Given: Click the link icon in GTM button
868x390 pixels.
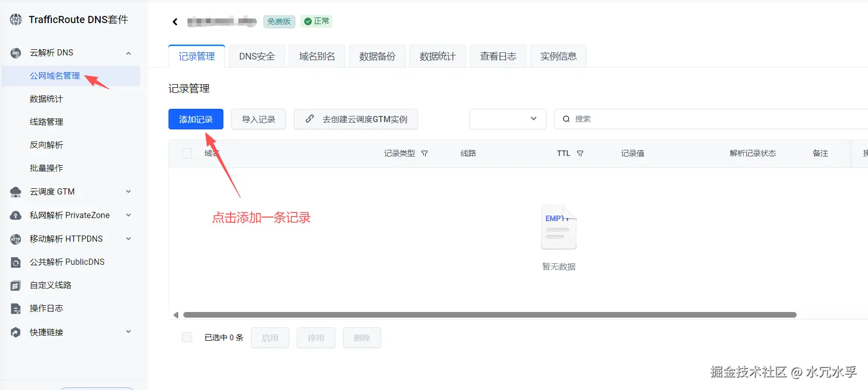Looking at the screenshot, I should point(310,119).
